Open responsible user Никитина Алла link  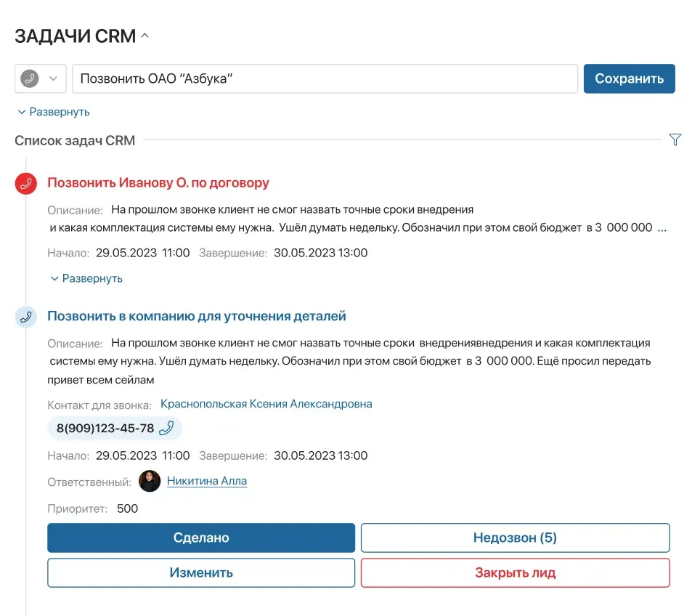[207, 481]
